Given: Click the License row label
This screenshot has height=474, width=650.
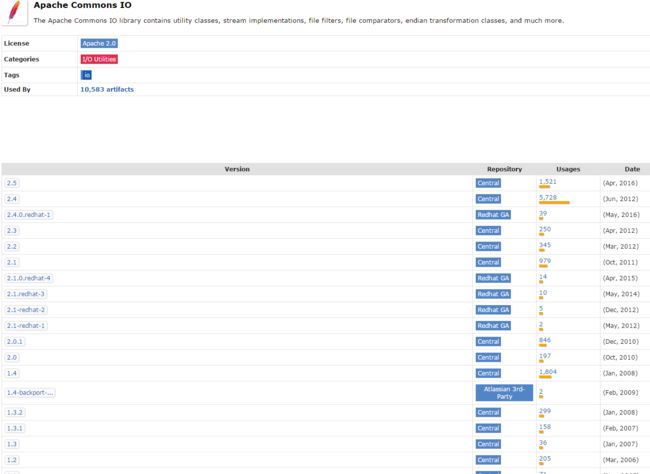Looking at the screenshot, I should pyautogui.click(x=17, y=44).
